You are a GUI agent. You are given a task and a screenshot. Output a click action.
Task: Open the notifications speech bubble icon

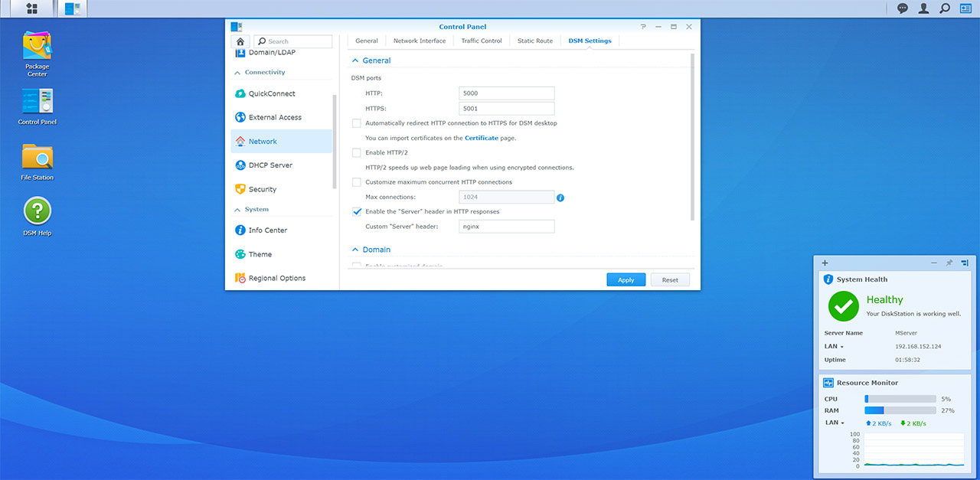[903, 8]
